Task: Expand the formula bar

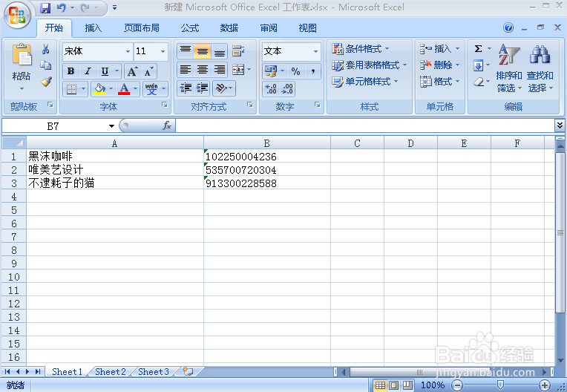Action: 560,125
